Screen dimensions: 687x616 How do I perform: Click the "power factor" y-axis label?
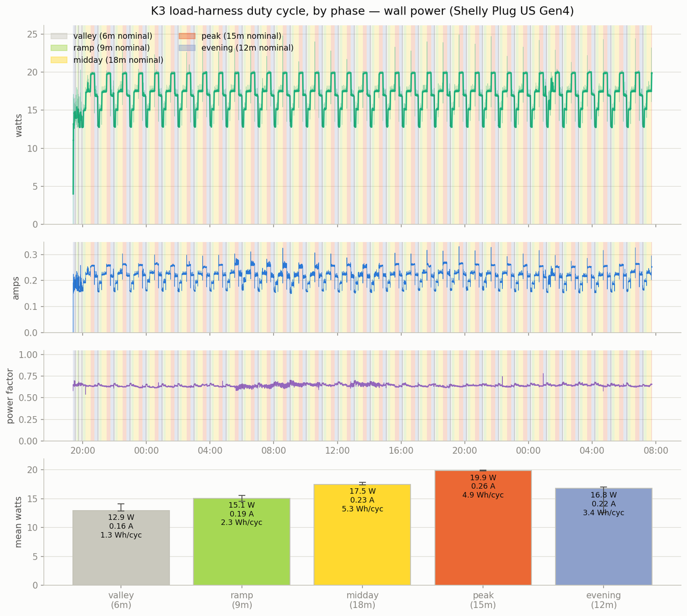pyautogui.click(x=11, y=396)
